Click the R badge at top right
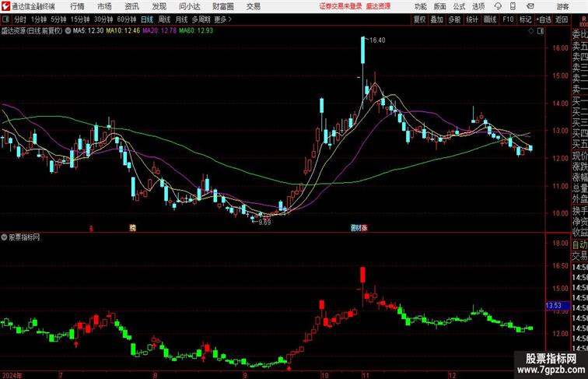 583,19
